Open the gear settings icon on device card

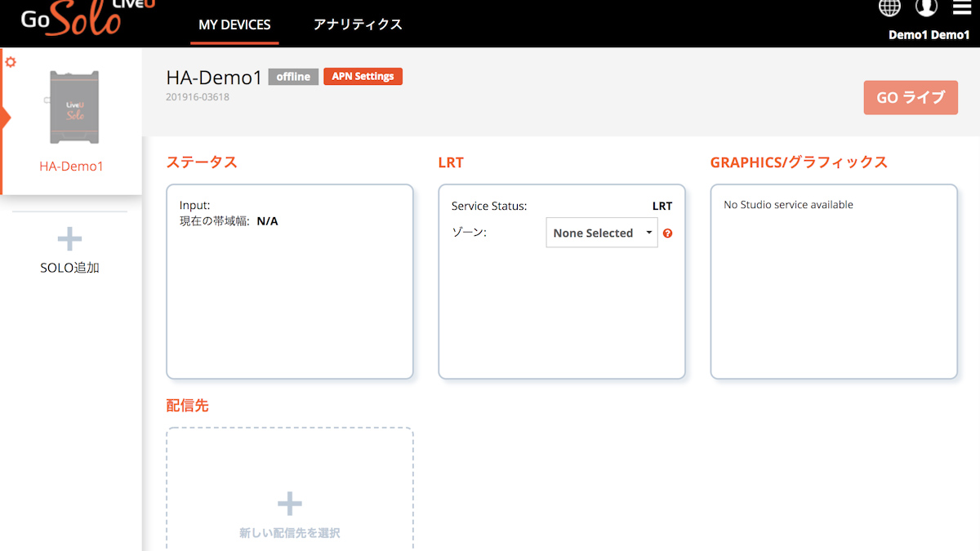[11, 62]
